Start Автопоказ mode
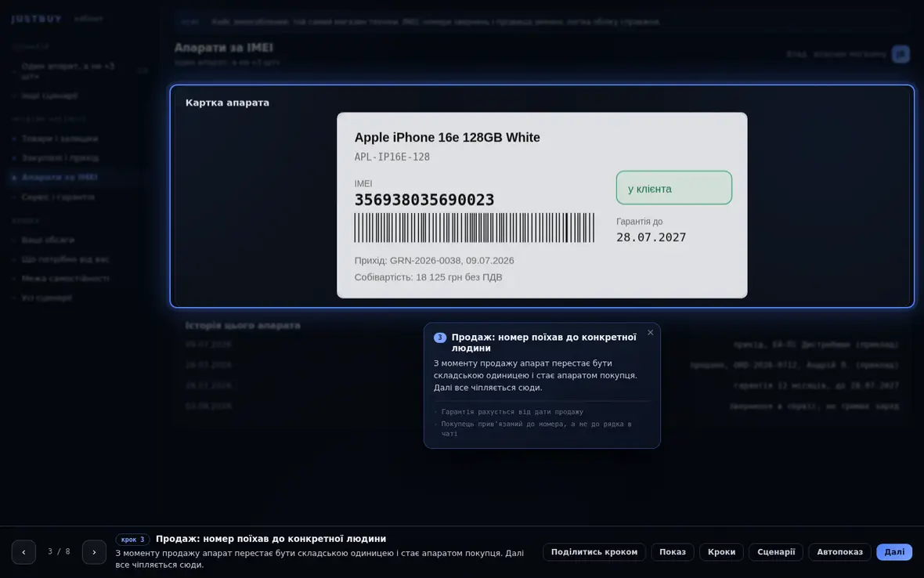Image resolution: width=924 pixels, height=578 pixels. 839,552
